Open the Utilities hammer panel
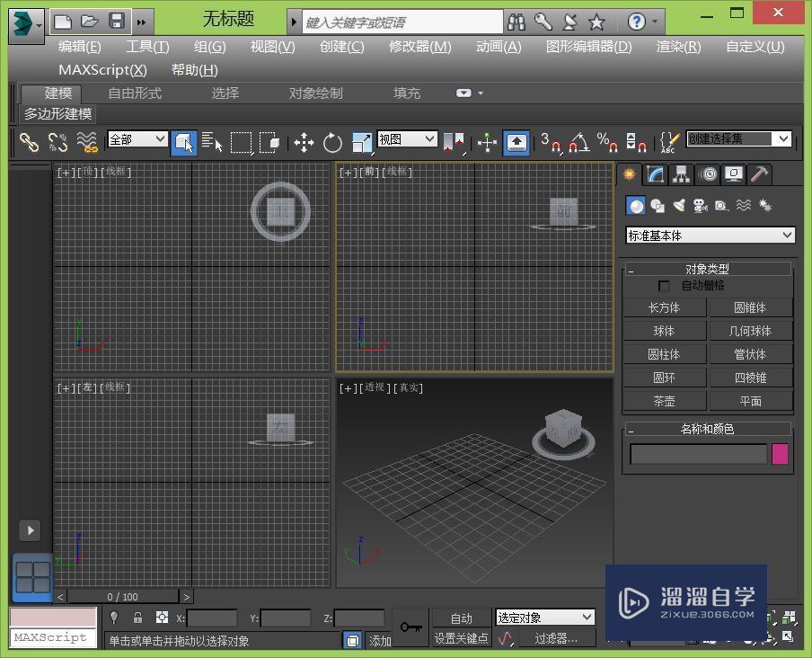812x658 pixels. 760,174
